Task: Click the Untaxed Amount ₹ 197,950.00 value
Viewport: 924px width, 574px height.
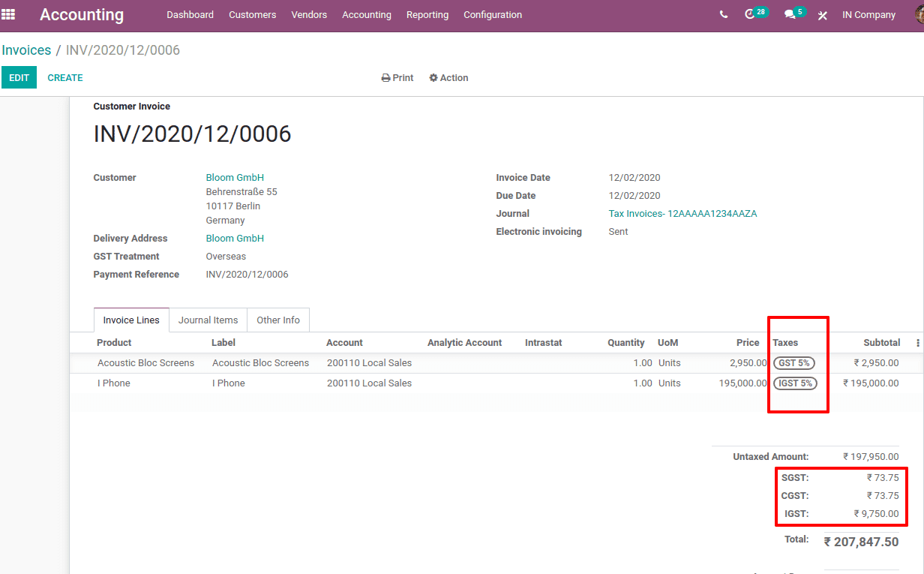Action: 871,457
